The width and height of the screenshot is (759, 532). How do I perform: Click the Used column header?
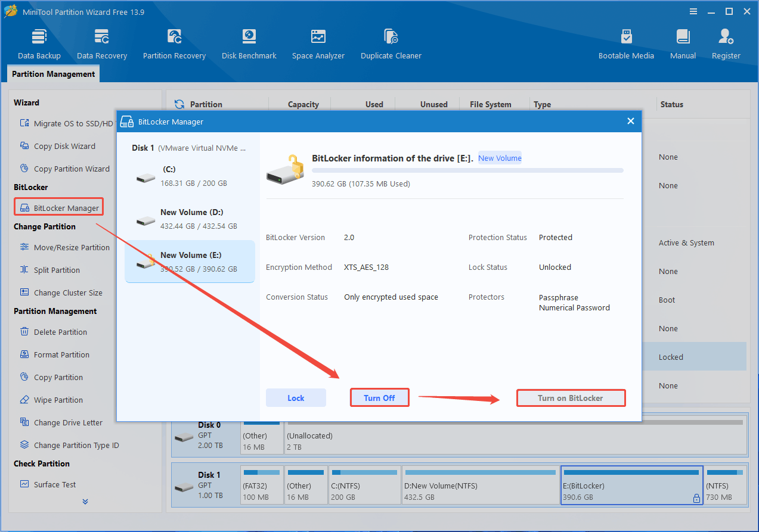374,104
